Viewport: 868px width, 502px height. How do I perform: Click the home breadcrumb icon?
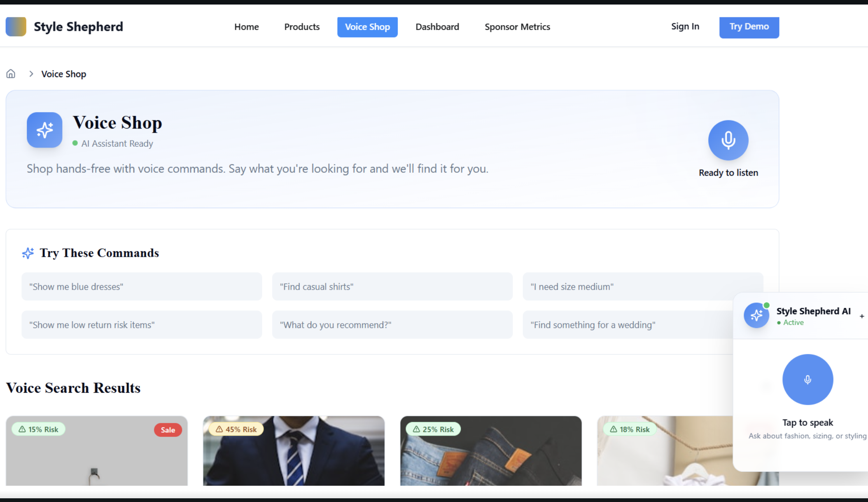11,74
